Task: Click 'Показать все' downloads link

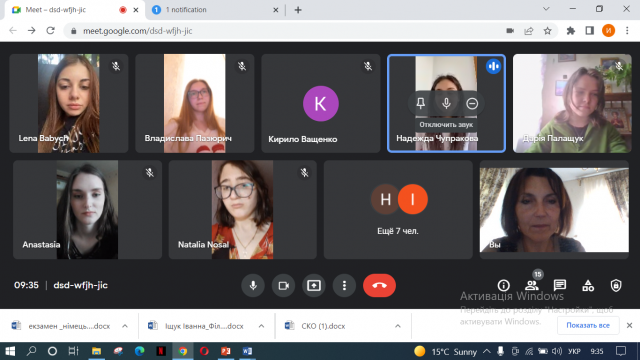Action: [588, 325]
